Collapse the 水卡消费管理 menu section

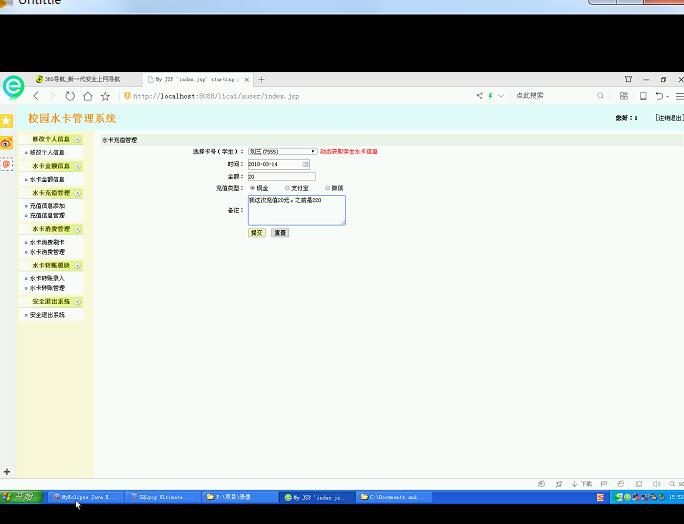pos(78,229)
